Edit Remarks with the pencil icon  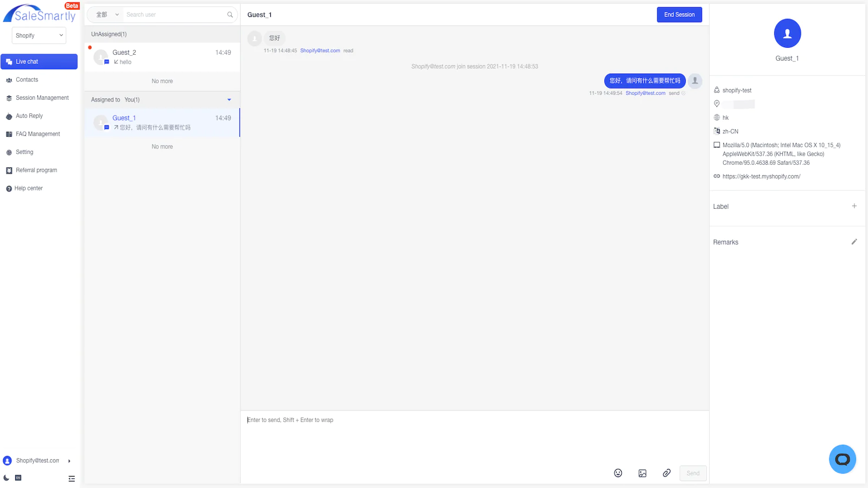click(854, 242)
